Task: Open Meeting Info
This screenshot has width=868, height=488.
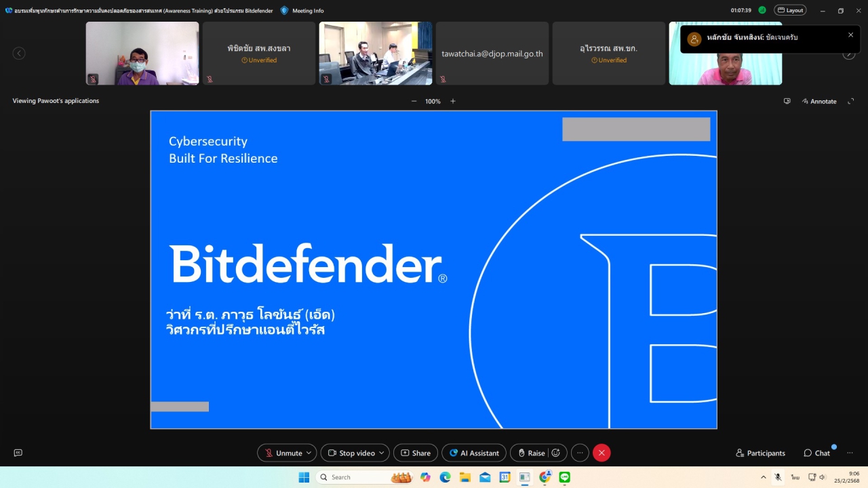Action: pos(308,10)
